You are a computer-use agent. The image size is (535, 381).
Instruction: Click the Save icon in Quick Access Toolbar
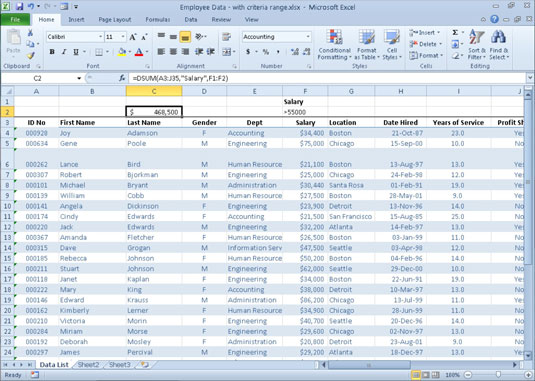pyautogui.click(x=19, y=6)
